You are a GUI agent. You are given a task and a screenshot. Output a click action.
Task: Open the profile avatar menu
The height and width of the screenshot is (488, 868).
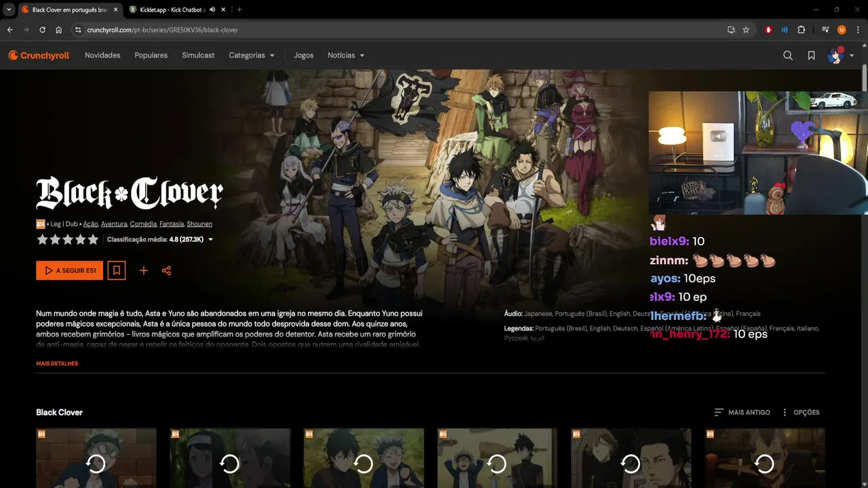[835, 56]
